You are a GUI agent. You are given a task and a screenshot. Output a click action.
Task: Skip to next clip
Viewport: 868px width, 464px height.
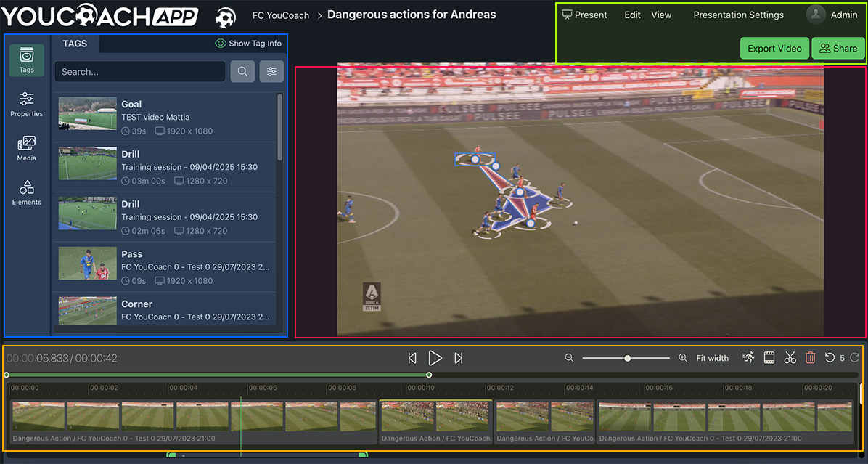[459, 358]
